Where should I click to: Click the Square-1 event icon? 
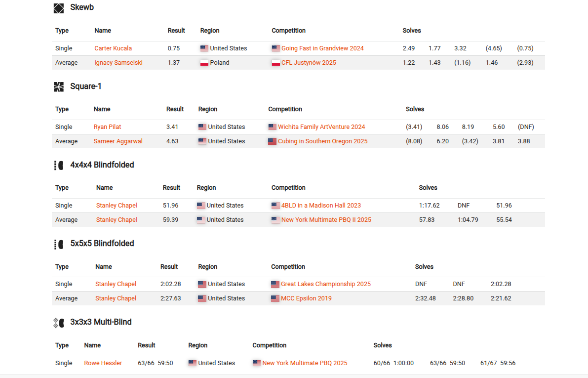[x=58, y=86]
